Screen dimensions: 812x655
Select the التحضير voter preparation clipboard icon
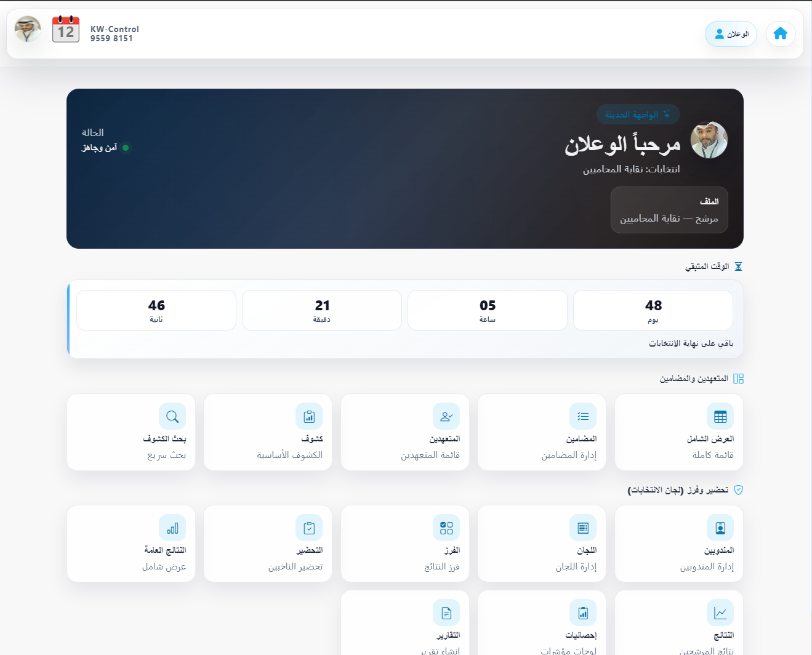click(x=309, y=528)
